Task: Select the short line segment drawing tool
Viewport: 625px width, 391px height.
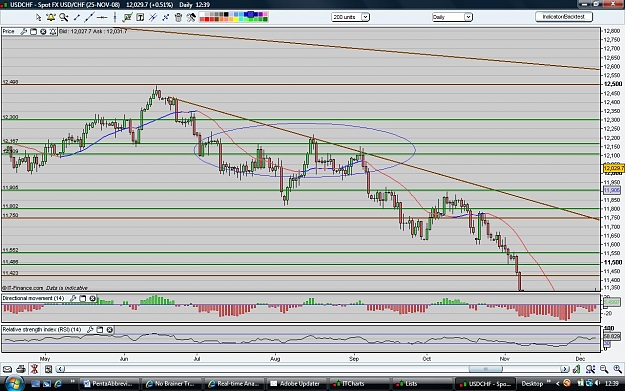Action: (x=77, y=17)
